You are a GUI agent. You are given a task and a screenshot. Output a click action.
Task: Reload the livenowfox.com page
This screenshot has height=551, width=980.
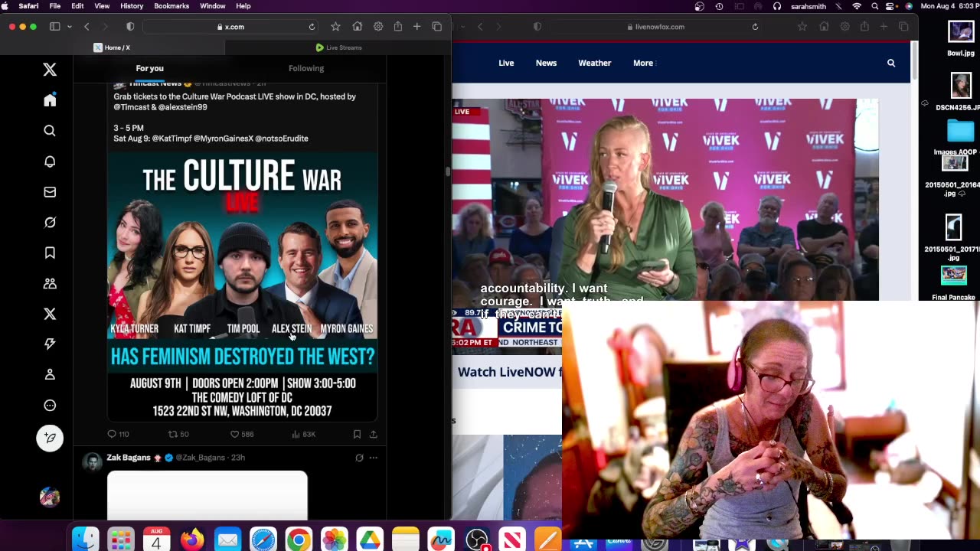pos(755,27)
